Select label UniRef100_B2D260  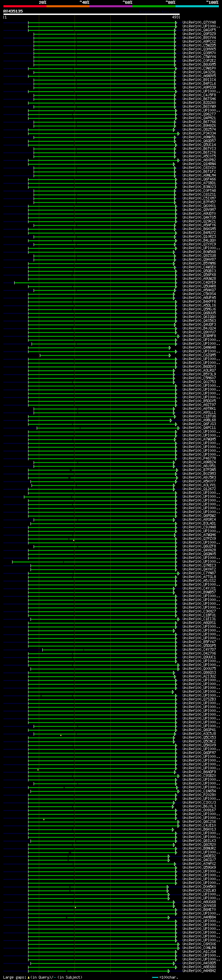point(199,103)
